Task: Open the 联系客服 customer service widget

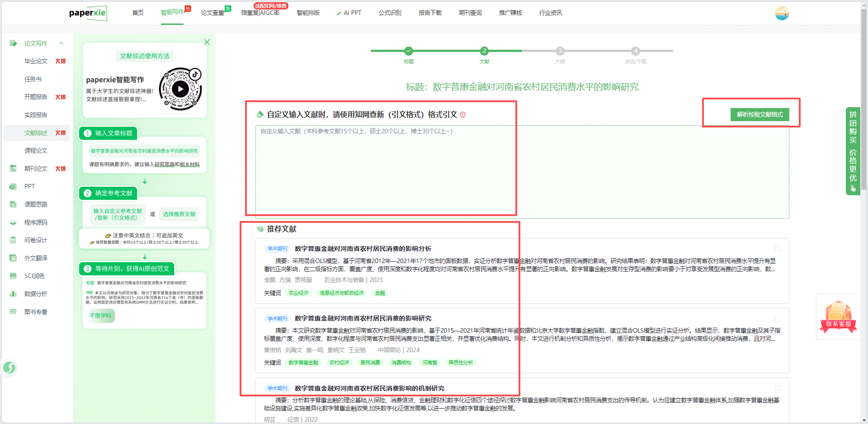Action: [x=838, y=317]
